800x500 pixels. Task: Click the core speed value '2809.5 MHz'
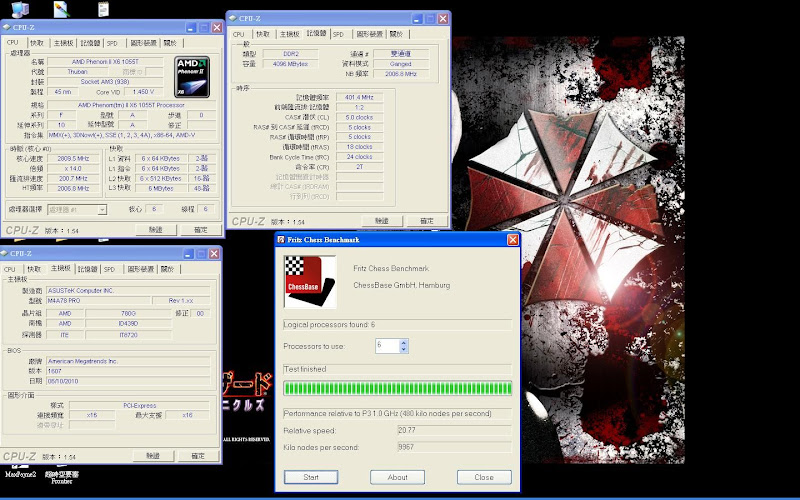[x=73, y=159]
